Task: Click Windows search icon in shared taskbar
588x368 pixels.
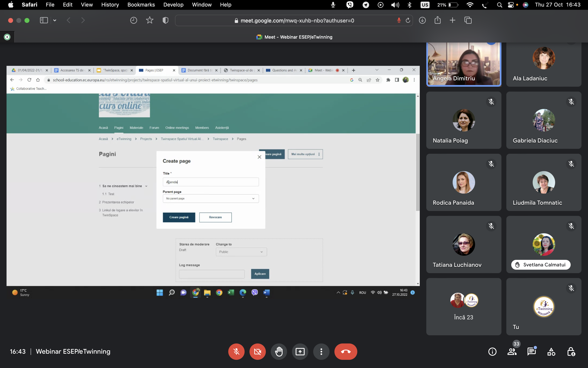Action: click(x=172, y=292)
